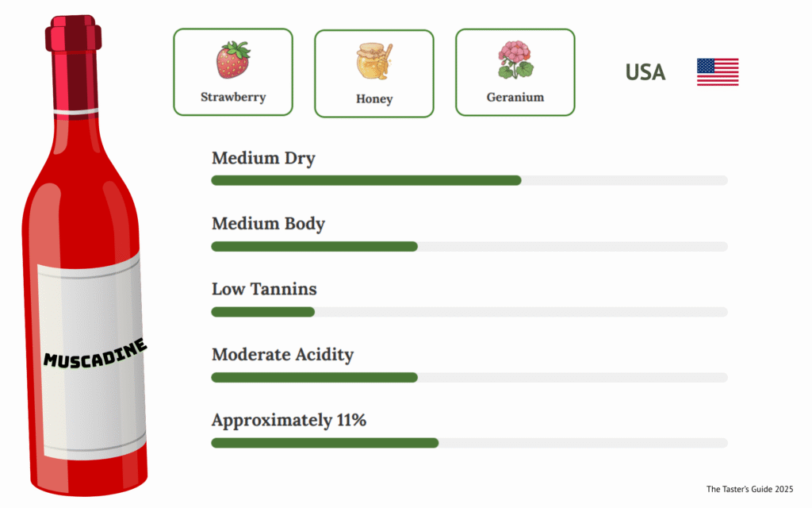This screenshot has height=508, width=812.
Task: Click the Low Tannins heading
Action: [264, 289]
